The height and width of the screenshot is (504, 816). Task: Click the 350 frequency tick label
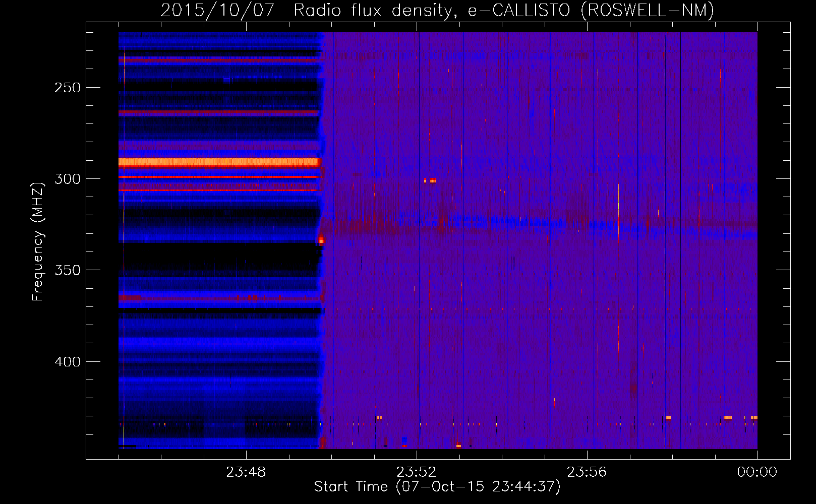point(68,270)
